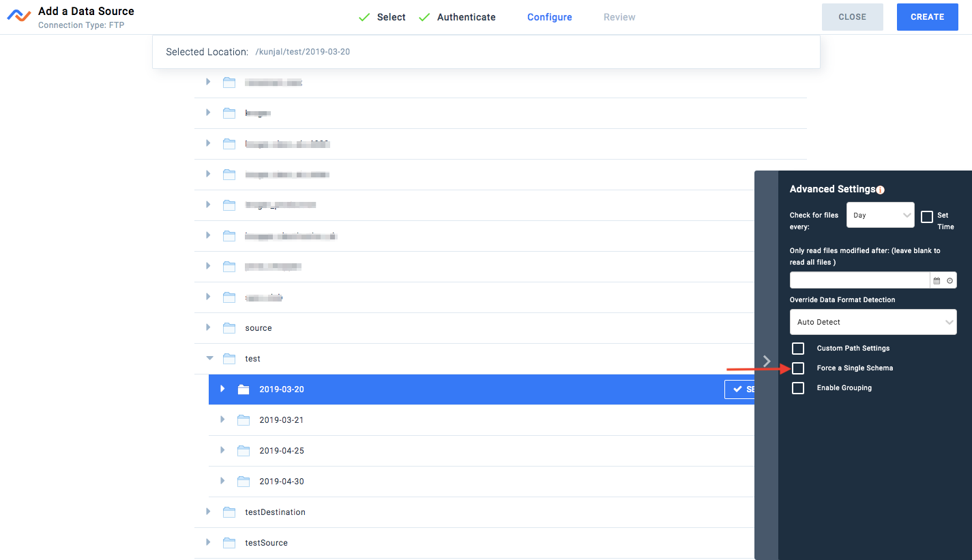The image size is (972, 560).
Task: Check the Custom Path Settings box
Action: 798,349
